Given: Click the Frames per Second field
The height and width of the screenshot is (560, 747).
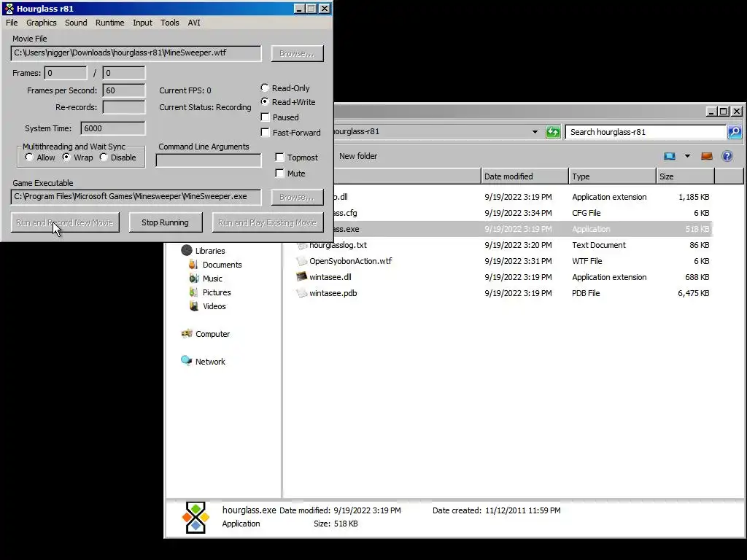Looking at the screenshot, I should 124,90.
